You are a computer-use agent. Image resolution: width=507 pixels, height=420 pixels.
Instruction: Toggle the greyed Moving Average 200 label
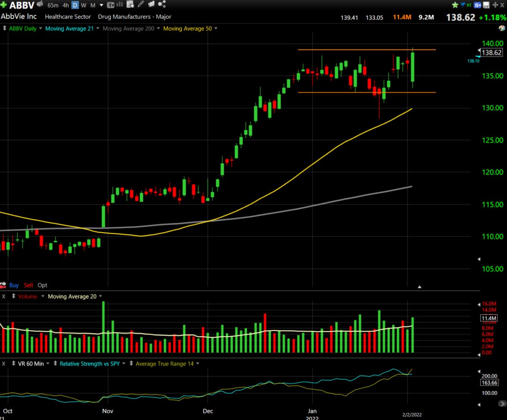[x=128, y=29]
